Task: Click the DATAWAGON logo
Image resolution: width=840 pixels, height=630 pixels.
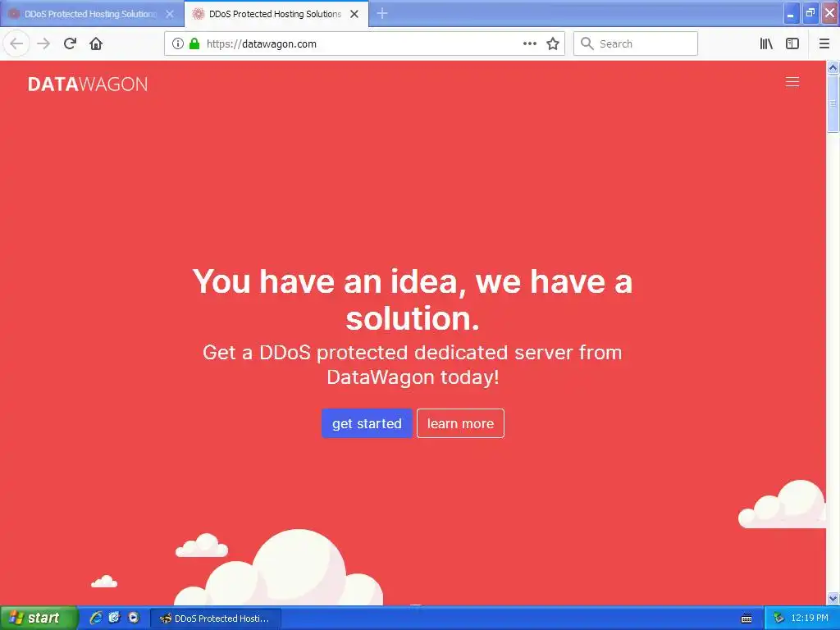Action: tap(88, 84)
